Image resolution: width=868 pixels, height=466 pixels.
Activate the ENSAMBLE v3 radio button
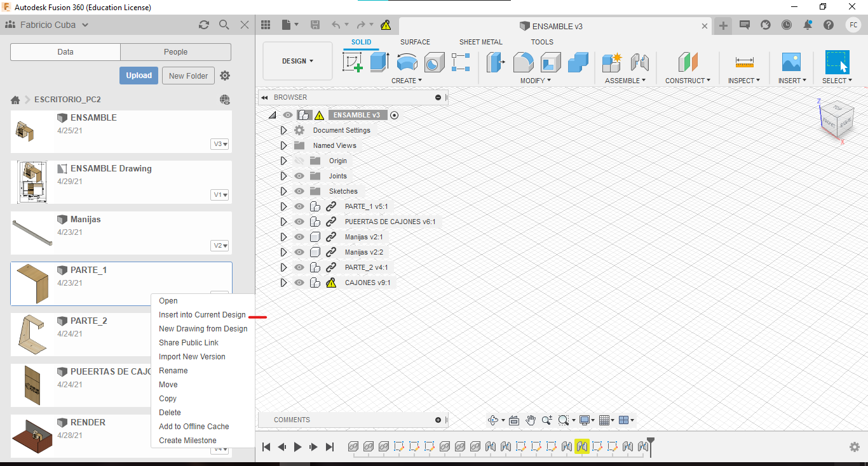coord(394,115)
